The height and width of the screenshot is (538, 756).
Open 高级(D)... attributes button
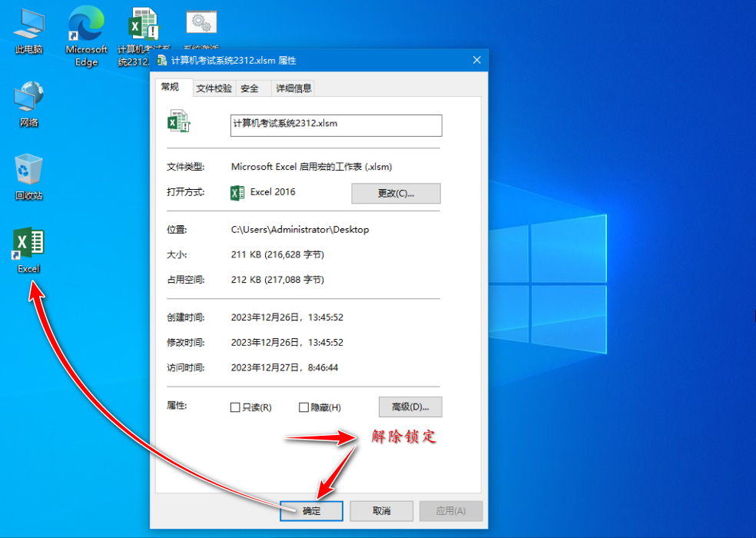point(410,407)
